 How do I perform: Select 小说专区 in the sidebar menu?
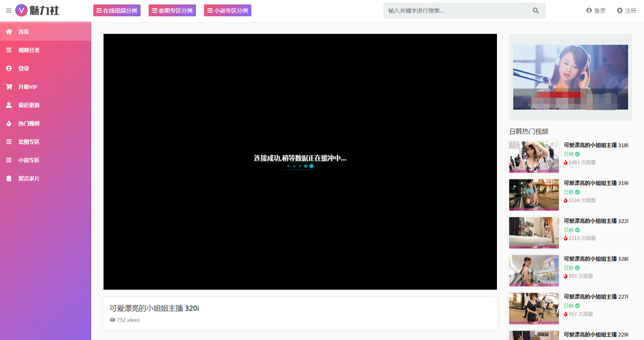[28, 160]
